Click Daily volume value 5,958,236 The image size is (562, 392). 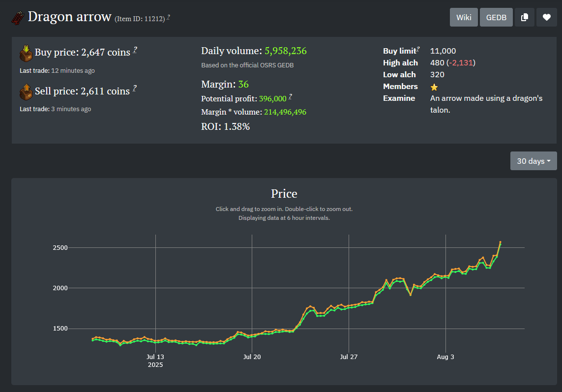click(x=286, y=51)
